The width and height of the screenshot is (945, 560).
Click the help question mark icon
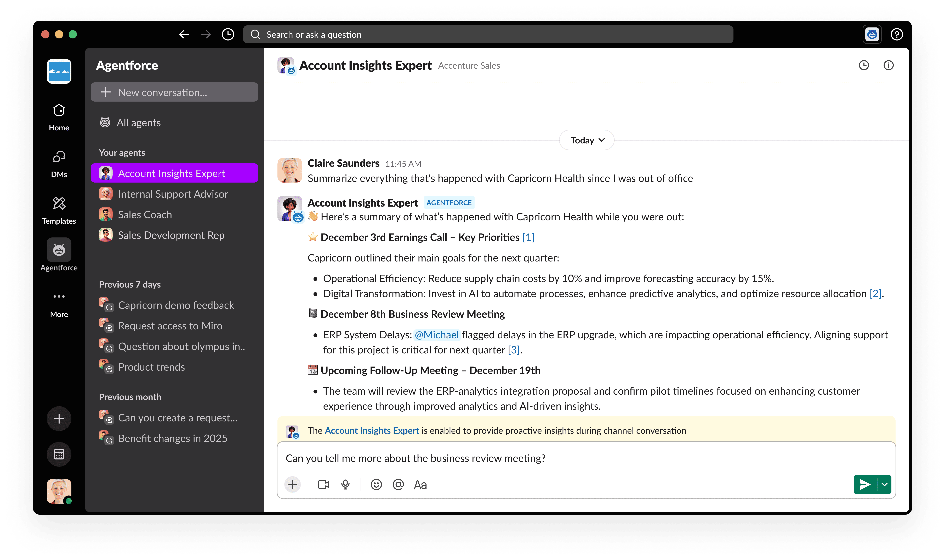(897, 35)
